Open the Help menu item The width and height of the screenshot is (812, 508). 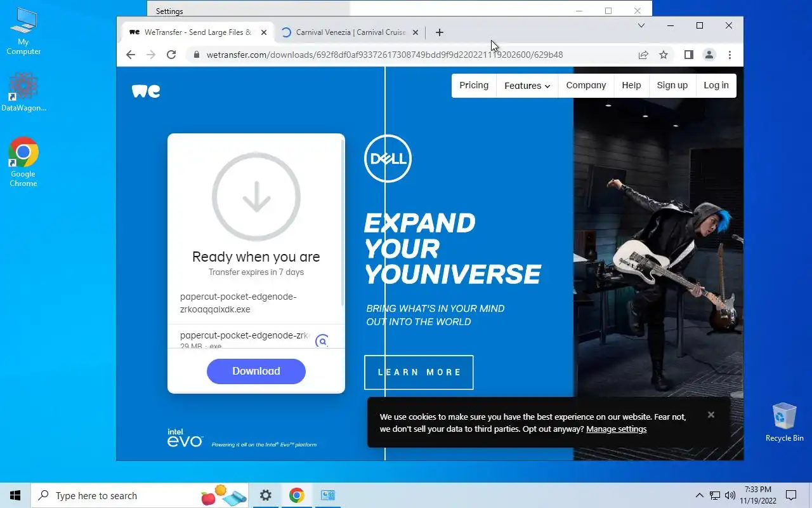(x=631, y=85)
